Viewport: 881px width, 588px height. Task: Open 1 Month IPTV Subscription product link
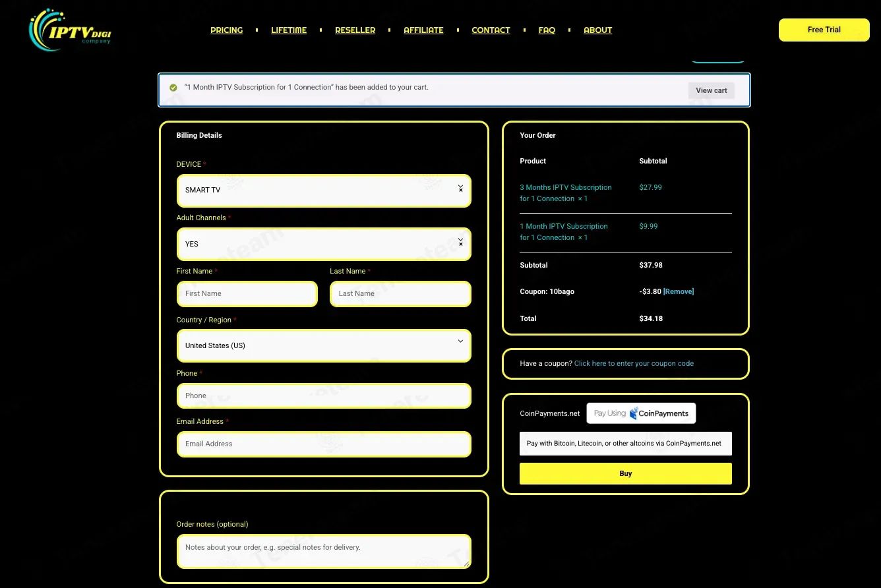pos(564,231)
